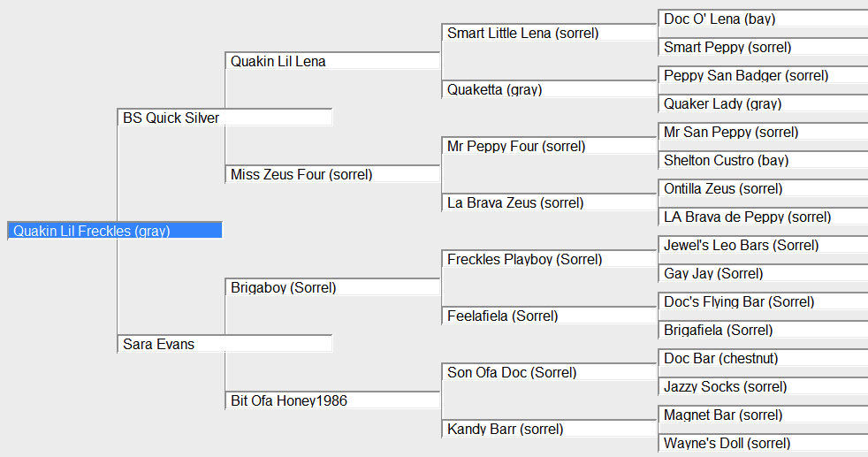The height and width of the screenshot is (457, 868).
Task: Select the highlighted Quakin Lil Freckles entry
Action: 115,231
